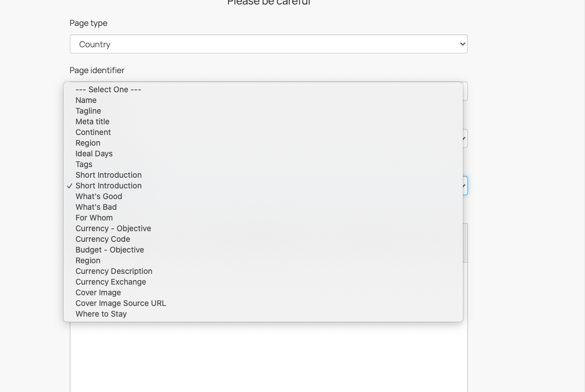This screenshot has height=392, width=585.
Task: Select the Cover Image option
Action: point(263,292)
